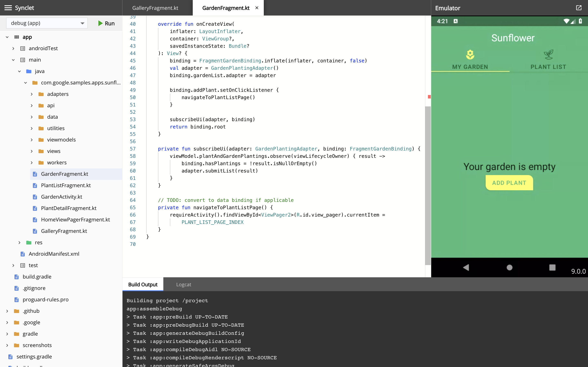
Task: Open the hamburger menu next to Synclet
Action: (8, 8)
